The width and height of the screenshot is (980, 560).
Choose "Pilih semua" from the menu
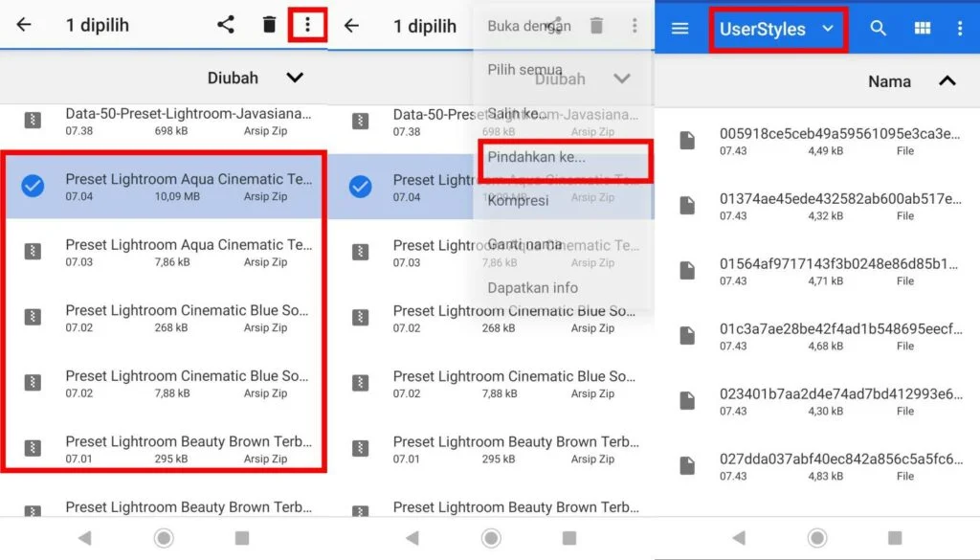point(524,70)
